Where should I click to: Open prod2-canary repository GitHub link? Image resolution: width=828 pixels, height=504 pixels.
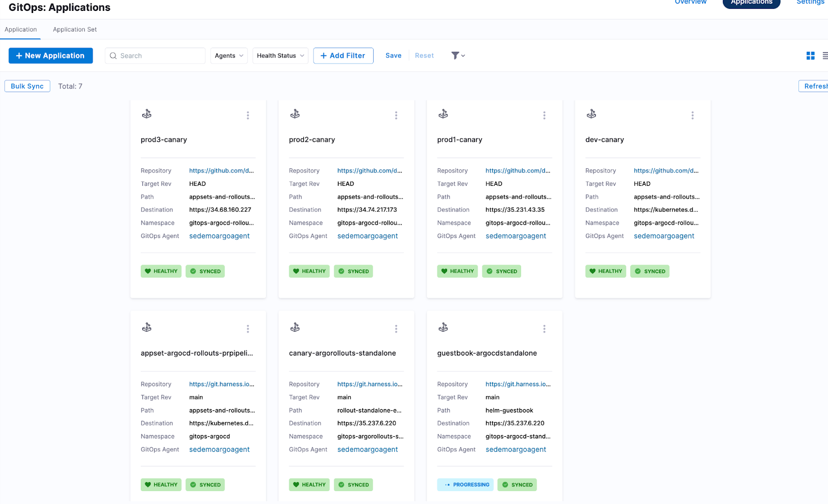point(369,171)
